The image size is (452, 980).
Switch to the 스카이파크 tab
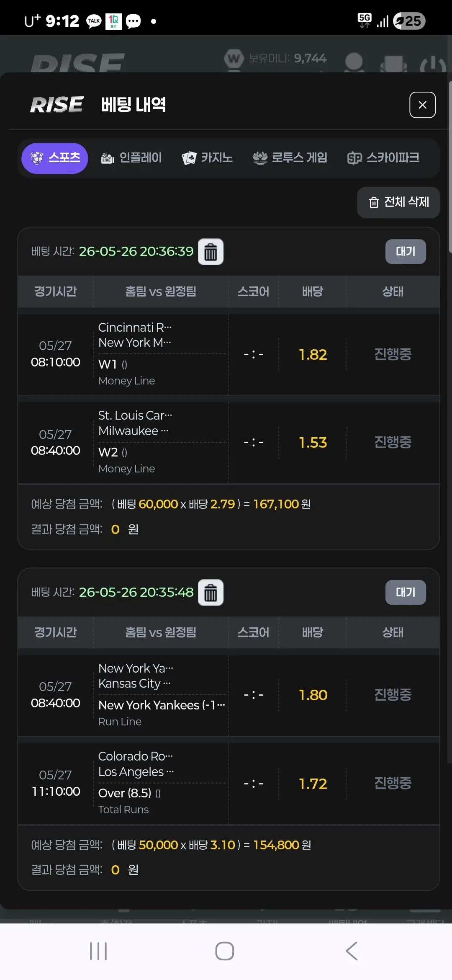click(383, 158)
